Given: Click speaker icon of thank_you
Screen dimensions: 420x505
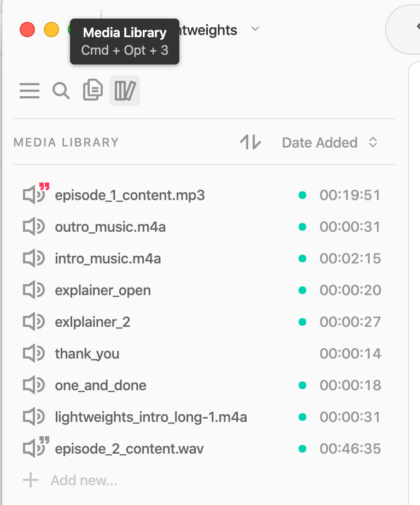Looking at the screenshot, I should [34, 353].
